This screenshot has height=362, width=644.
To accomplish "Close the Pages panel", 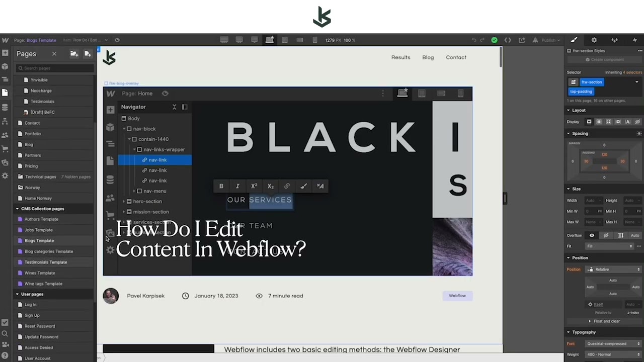I will pos(54,54).
